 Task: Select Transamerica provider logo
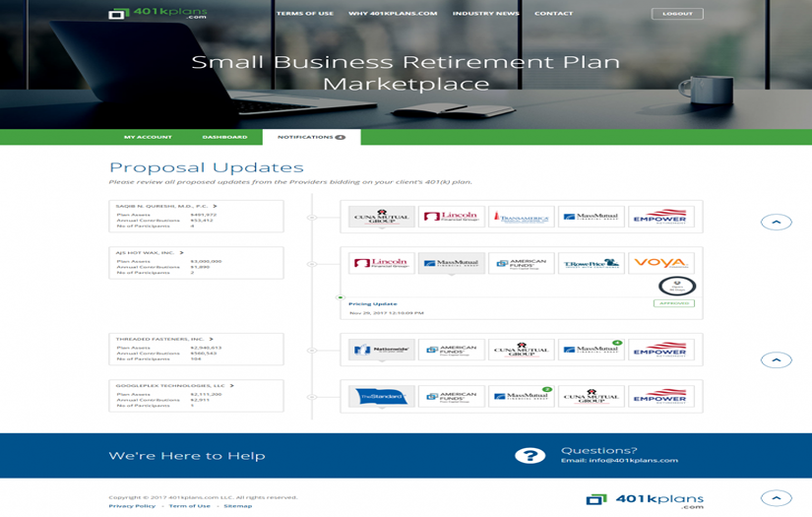pos(522,217)
